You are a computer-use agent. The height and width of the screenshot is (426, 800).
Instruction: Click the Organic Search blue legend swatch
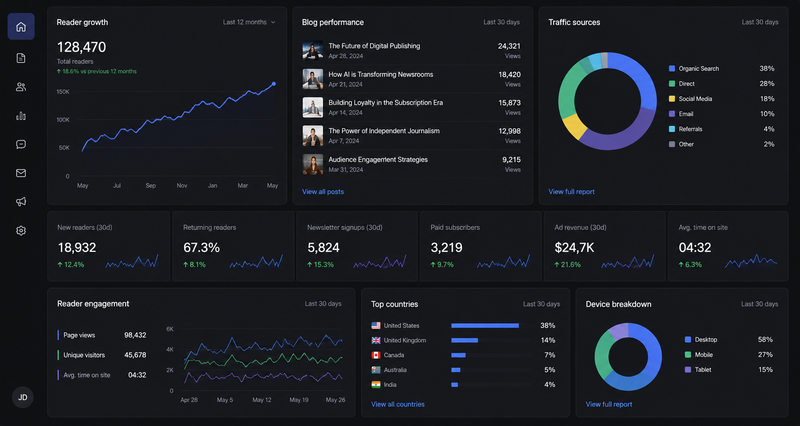click(672, 68)
